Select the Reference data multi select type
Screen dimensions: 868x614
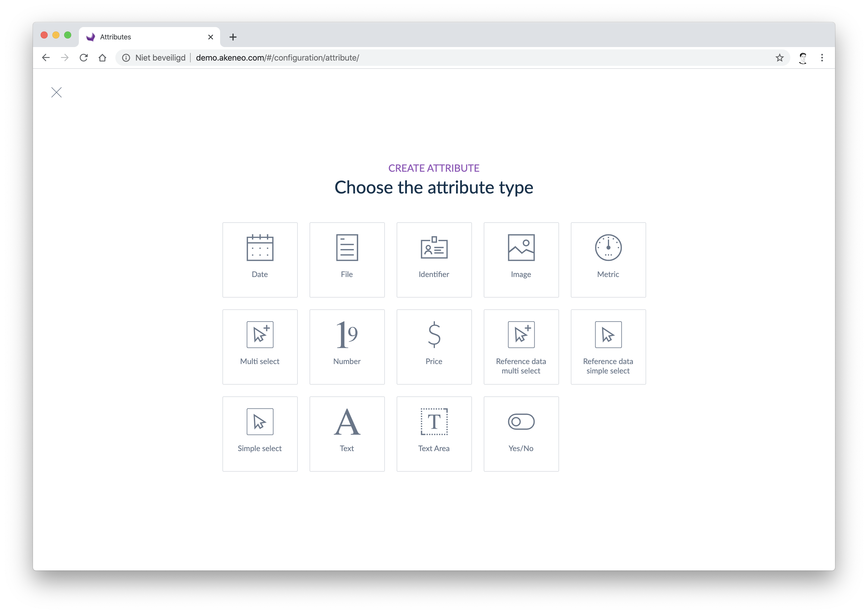521,346
